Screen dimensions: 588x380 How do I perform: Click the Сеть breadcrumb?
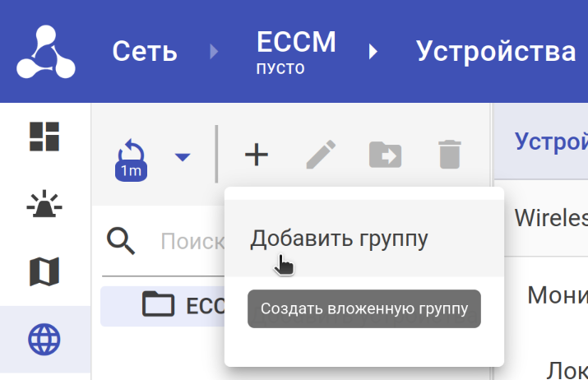tap(145, 51)
